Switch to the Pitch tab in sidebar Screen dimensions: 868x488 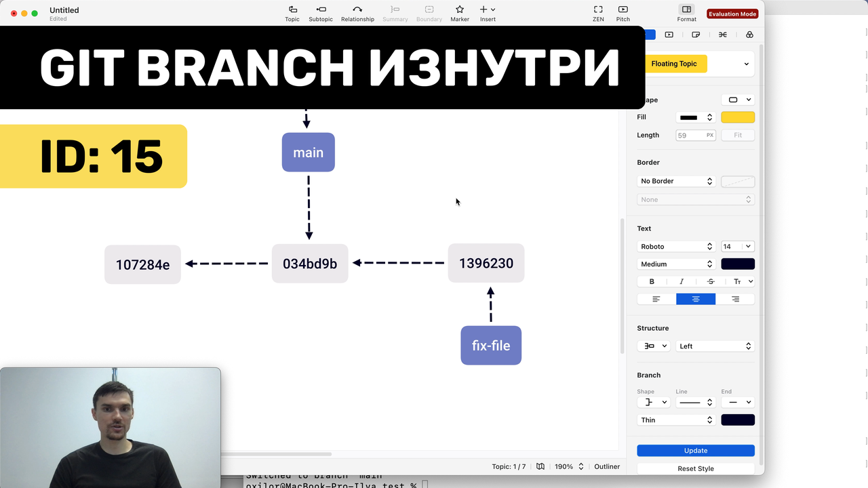click(669, 35)
